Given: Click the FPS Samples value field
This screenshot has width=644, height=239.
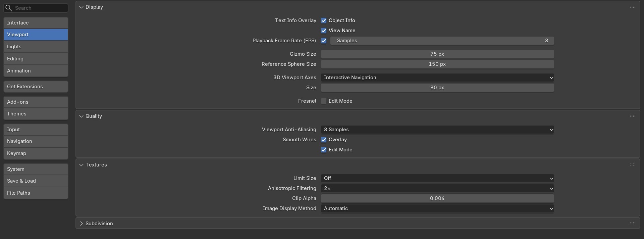Looking at the screenshot, I should point(442,41).
